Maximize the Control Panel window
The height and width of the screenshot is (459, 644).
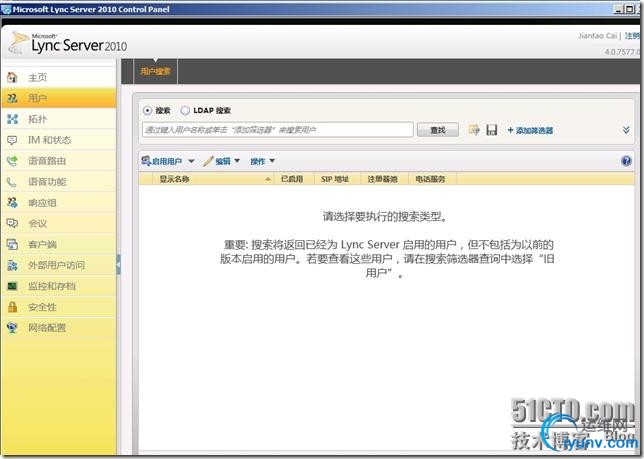pyautogui.click(x=629, y=9)
